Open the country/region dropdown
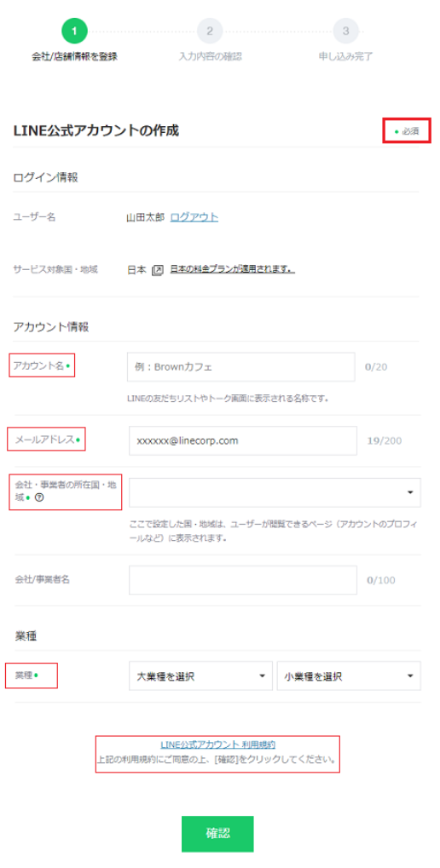This screenshot has width=440, height=868. pyautogui.click(x=275, y=492)
